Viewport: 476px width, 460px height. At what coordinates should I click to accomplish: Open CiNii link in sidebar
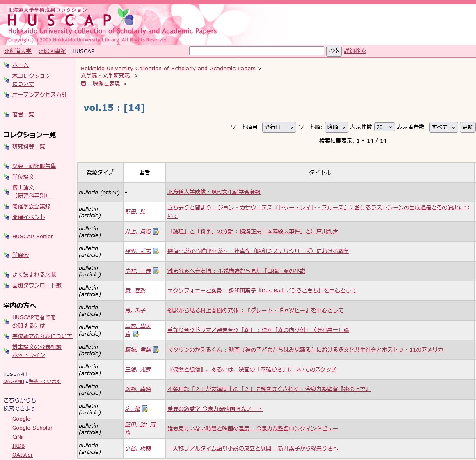18,437
